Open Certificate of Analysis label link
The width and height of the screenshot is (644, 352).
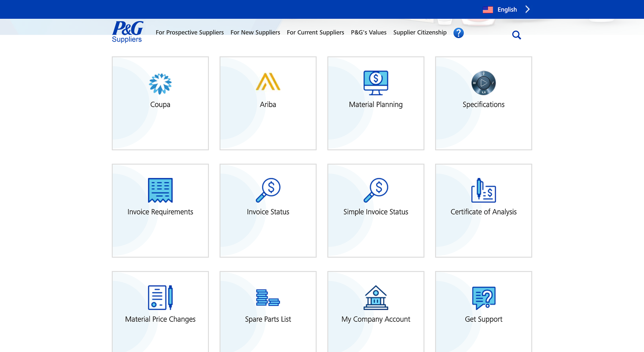click(x=483, y=212)
